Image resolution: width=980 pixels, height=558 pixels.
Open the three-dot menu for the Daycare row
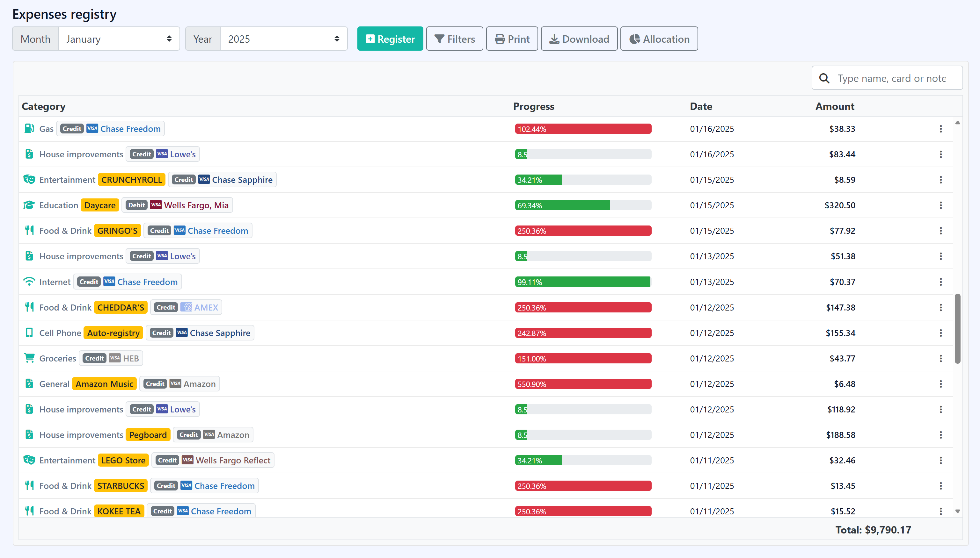pos(940,205)
